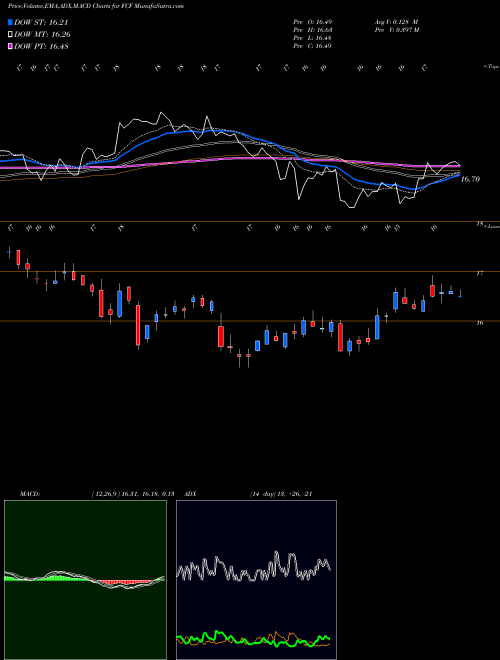Screen dimensions: 500x660
Task: Open the dark blue ADX indicator panel
Action: [256, 580]
